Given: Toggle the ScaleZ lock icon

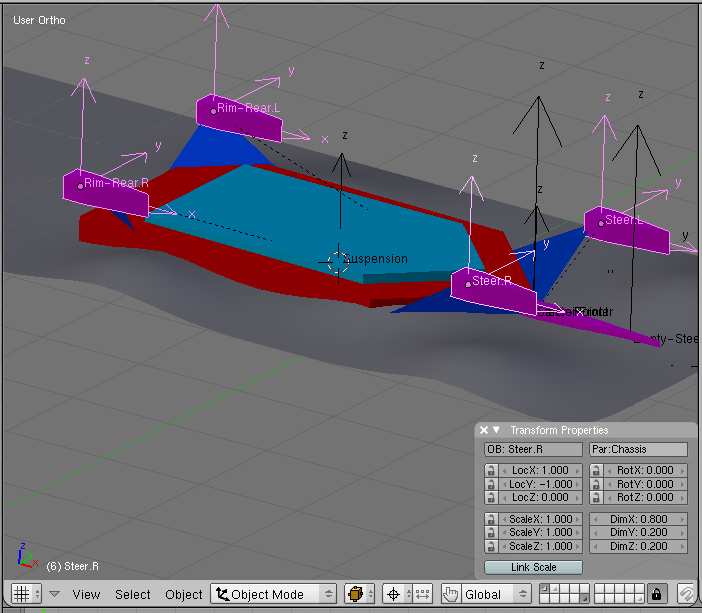Looking at the screenshot, I should point(491,546).
